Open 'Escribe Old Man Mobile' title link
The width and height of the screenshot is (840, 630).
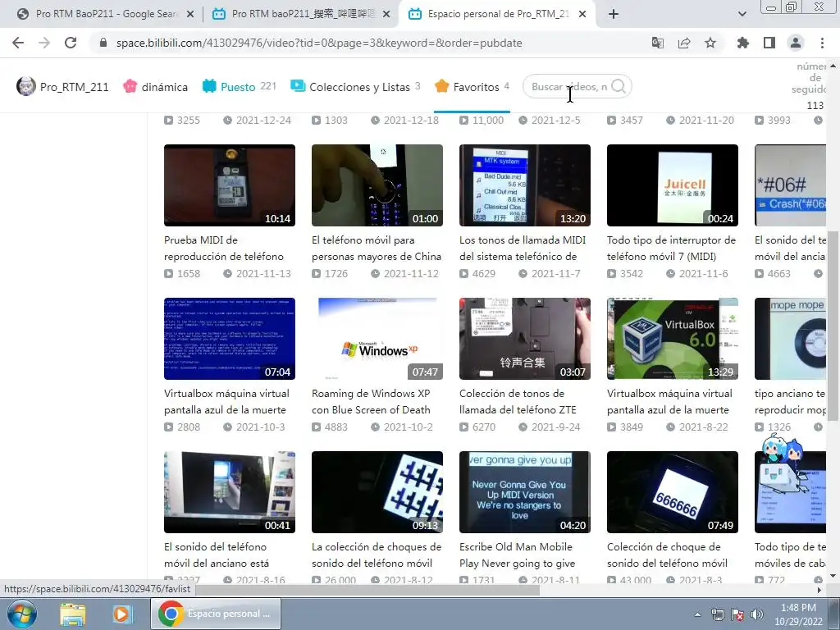[518, 555]
